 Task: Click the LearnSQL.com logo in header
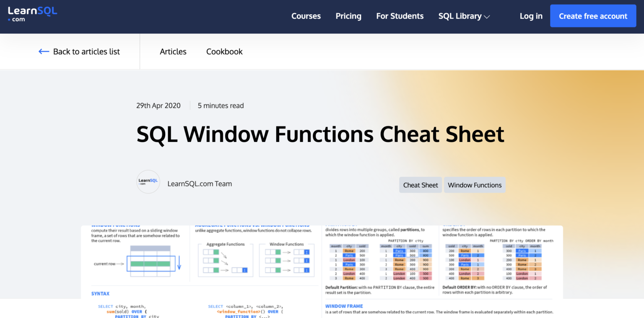click(32, 14)
